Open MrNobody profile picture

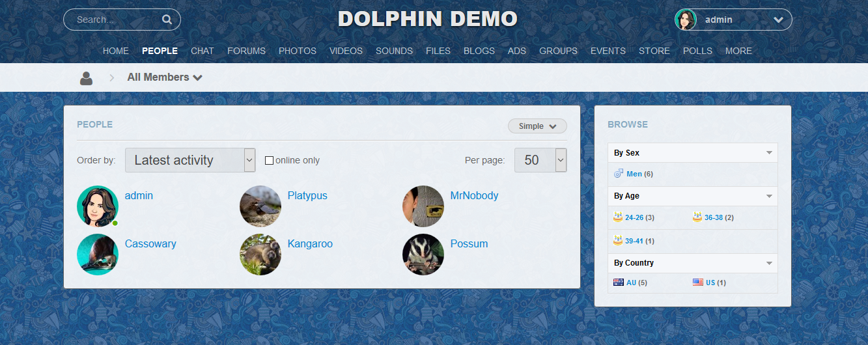click(x=423, y=206)
